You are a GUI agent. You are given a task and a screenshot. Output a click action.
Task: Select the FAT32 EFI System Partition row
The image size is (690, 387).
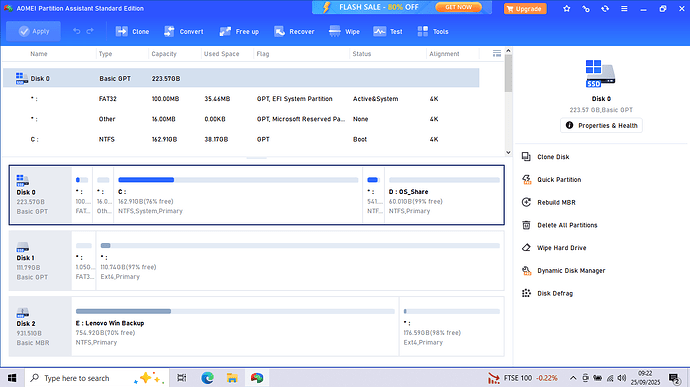tap(241, 99)
